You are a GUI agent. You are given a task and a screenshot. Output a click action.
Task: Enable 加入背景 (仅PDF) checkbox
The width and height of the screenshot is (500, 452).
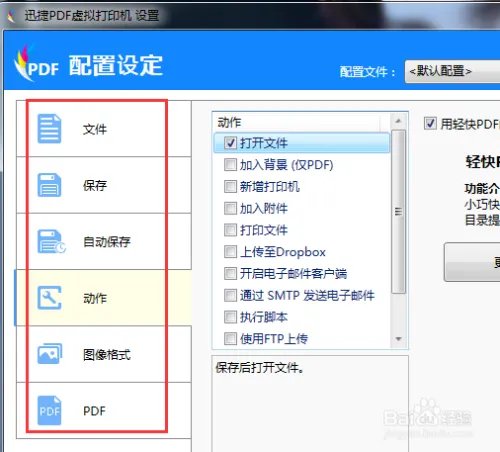230,165
